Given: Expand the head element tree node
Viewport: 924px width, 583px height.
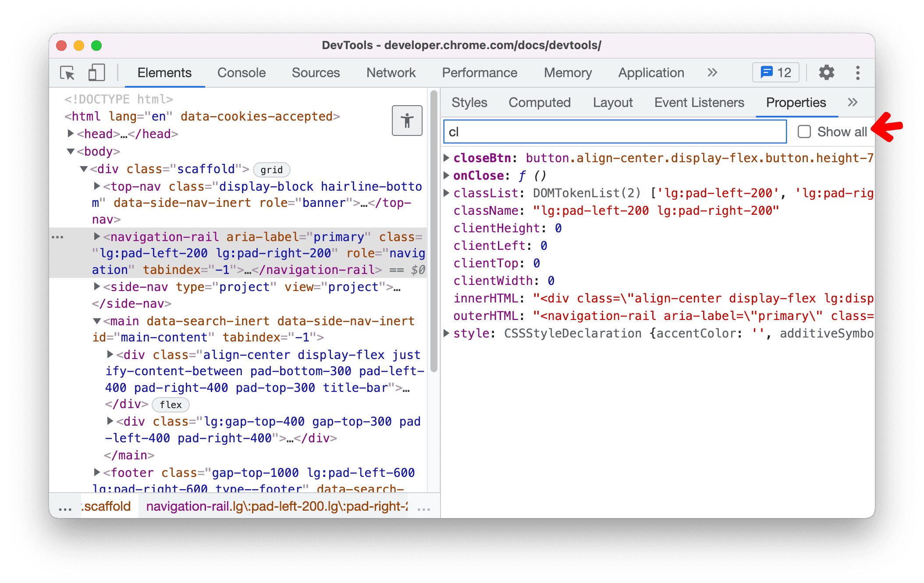Looking at the screenshot, I should (x=73, y=134).
